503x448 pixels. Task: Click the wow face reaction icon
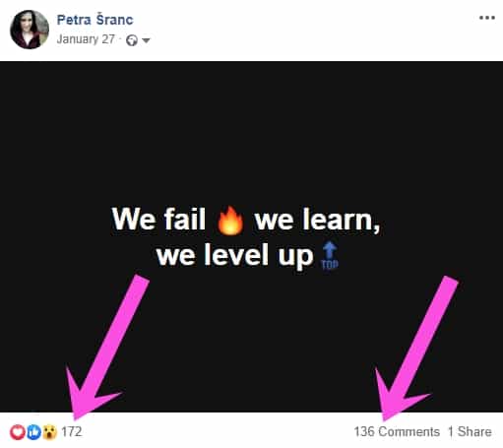tap(49, 432)
